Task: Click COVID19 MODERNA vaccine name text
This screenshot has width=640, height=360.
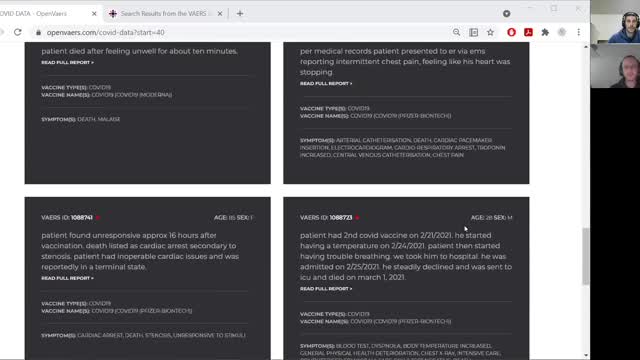Action: coord(131,95)
